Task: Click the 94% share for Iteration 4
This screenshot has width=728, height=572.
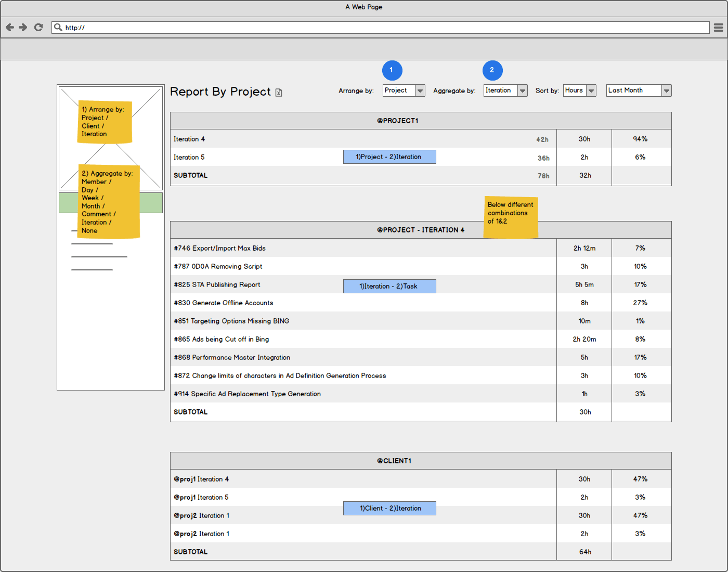Action: pyautogui.click(x=640, y=139)
